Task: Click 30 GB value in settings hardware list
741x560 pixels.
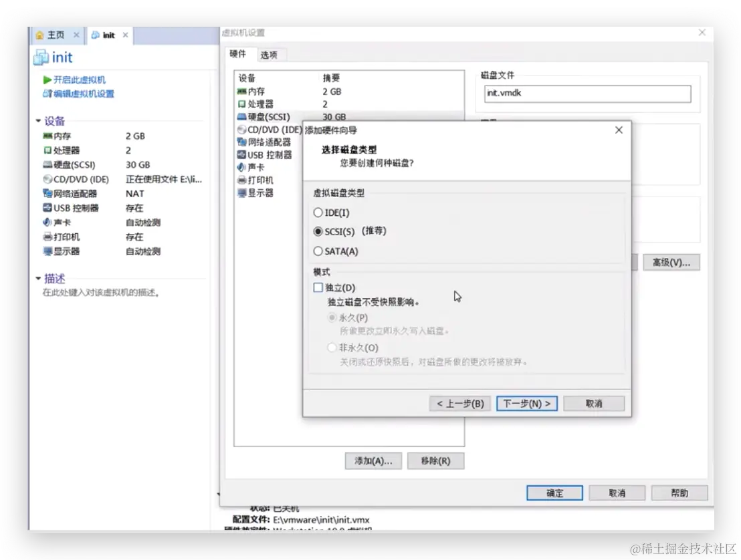Action: point(334,117)
